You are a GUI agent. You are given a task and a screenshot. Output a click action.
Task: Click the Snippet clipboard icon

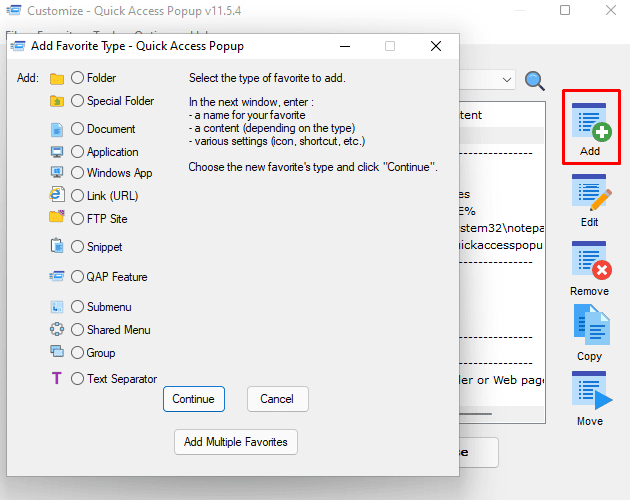[x=57, y=245]
